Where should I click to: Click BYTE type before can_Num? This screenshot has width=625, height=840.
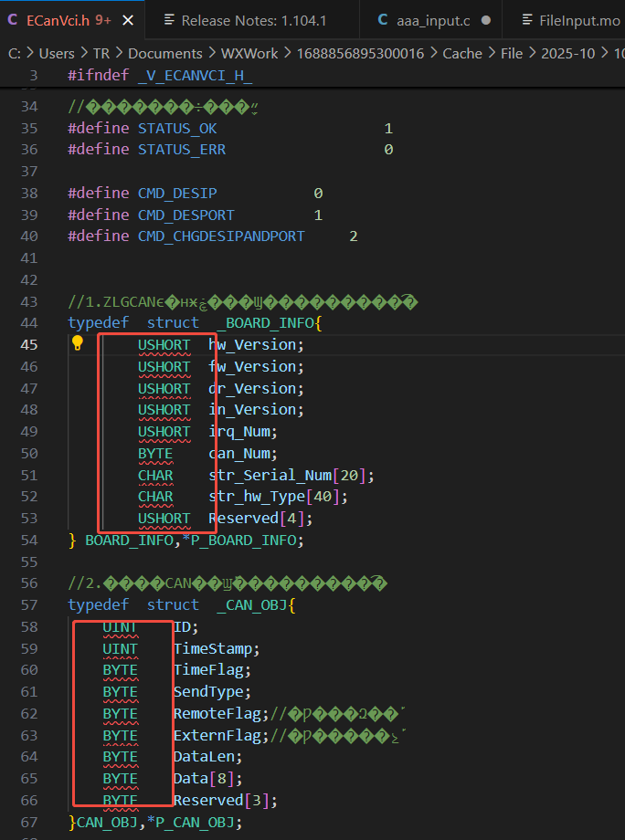click(x=155, y=454)
